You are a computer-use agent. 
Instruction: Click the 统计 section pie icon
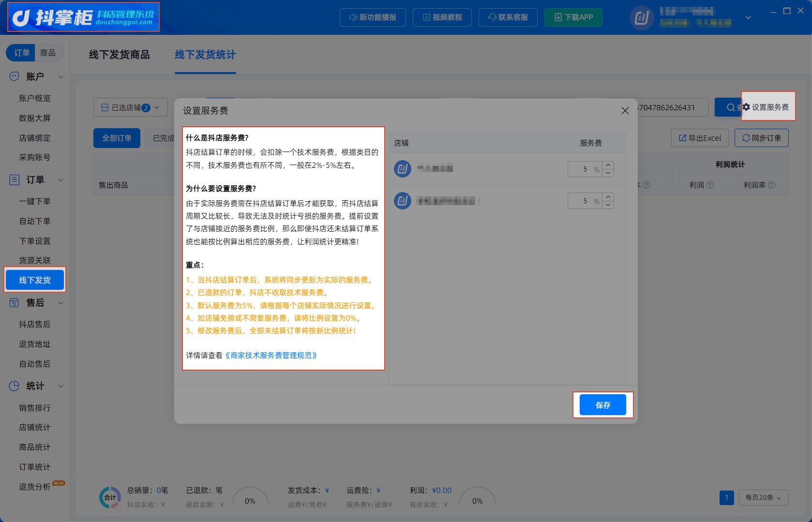(15, 386)
